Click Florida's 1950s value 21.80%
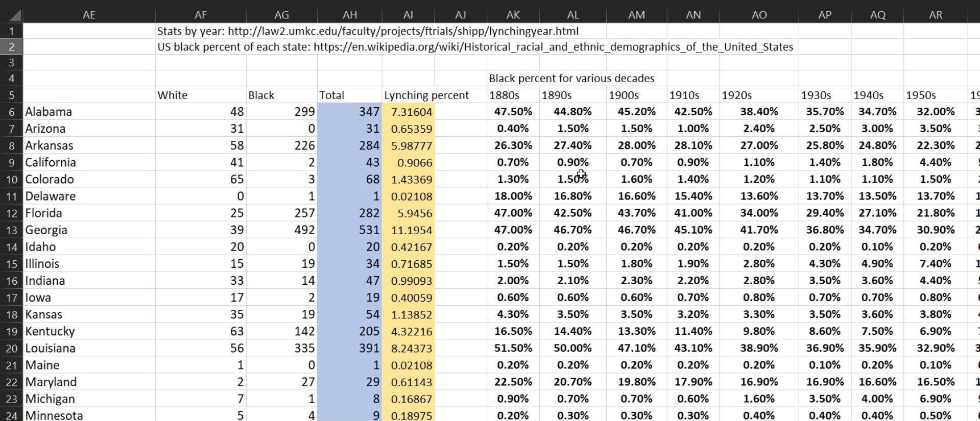Viewport: 980px width, 421px height. pos(936,213)
